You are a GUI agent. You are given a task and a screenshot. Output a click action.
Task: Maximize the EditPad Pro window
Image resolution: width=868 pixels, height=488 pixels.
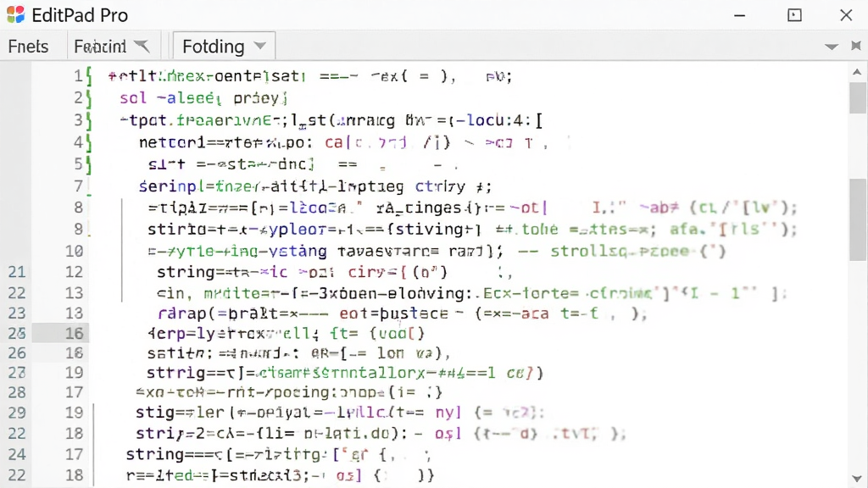coord(794,15)
